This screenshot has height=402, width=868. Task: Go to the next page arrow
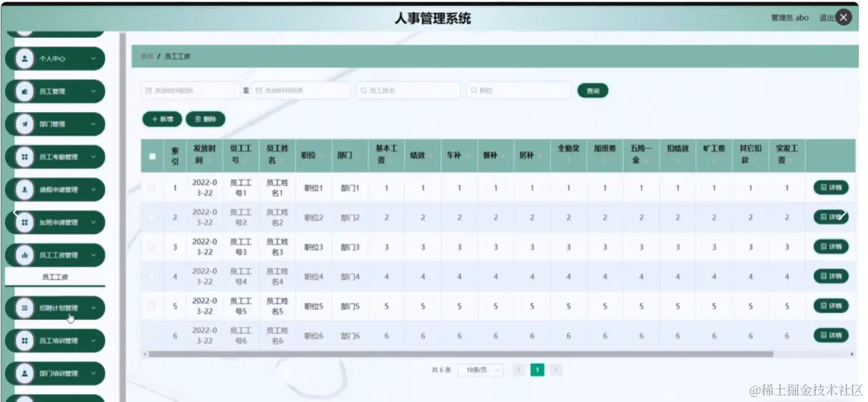click(x=556, y=370)
